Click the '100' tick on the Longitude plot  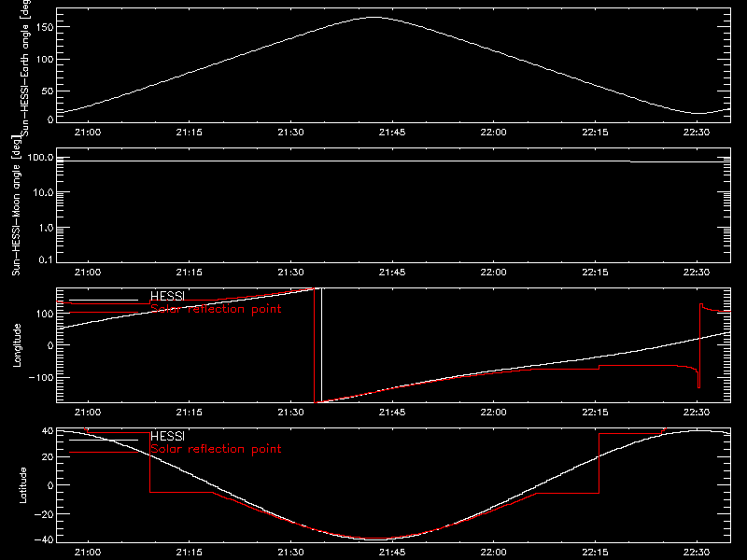coord(44,314)
